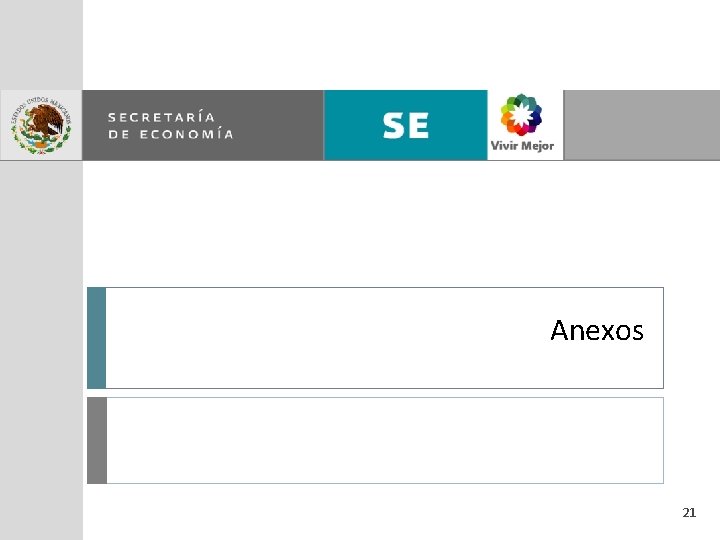Viewport: 720px width, 540px height.
Task: Click the gray accent bar below the teal one
Action: (x=96, y=440)
